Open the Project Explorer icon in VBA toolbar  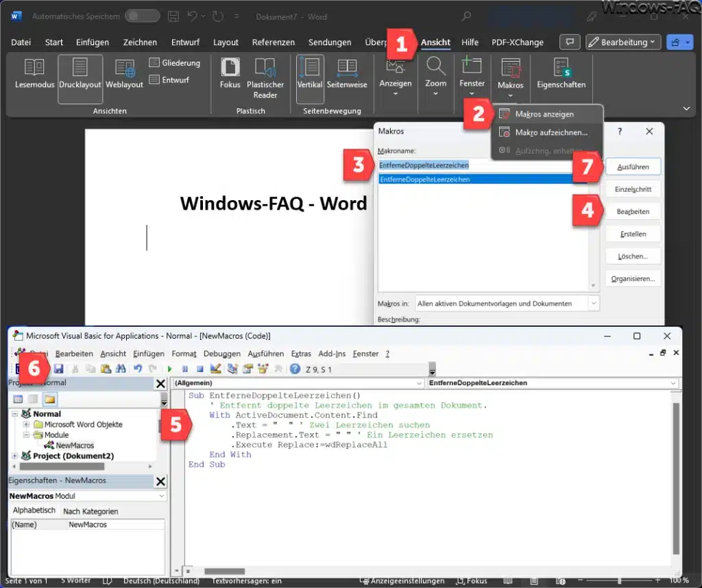point(232,369)
